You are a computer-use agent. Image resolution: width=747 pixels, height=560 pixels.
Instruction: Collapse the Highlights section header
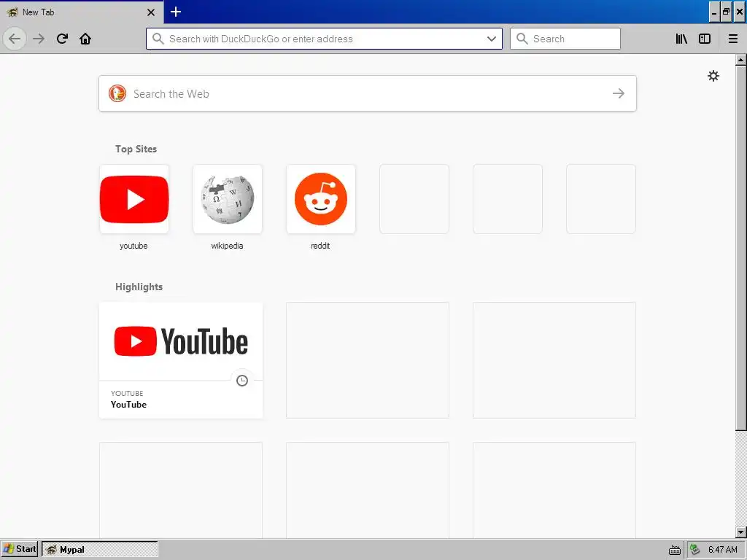(139, 287)
